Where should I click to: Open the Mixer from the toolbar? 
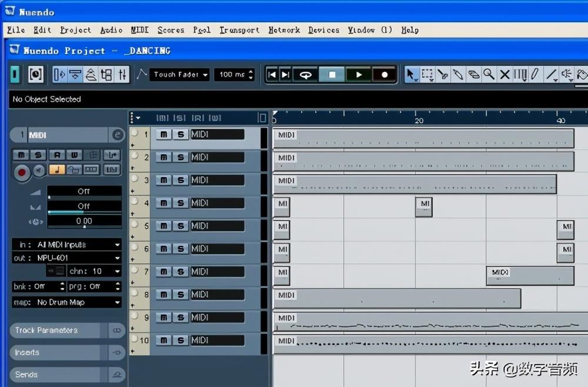[122, 74]
